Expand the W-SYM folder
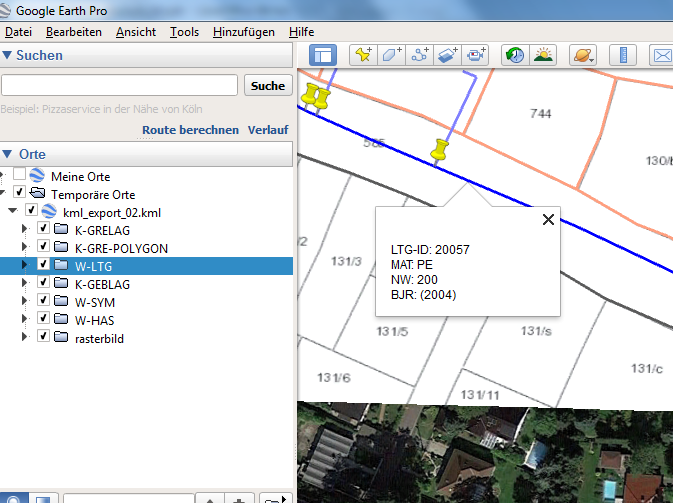The height and width of the screenshot is (503, 673). [25, 302]
